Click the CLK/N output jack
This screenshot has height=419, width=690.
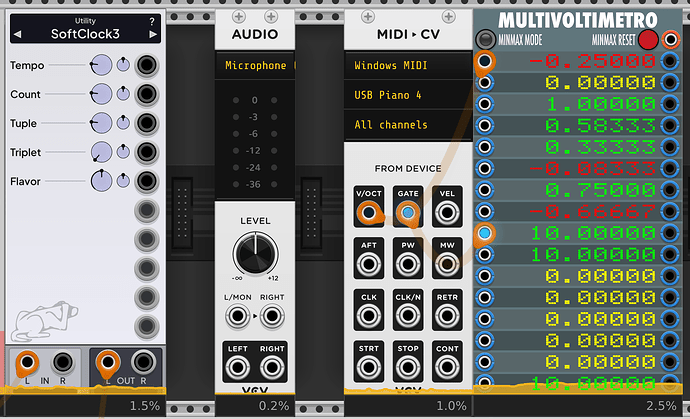pyautogui.click(x=408, y=316)
